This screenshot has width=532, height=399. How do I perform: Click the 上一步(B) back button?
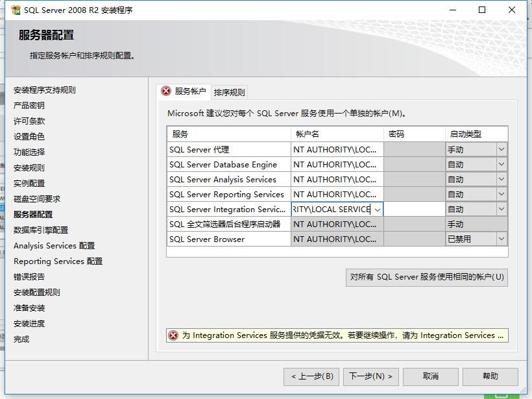click(311, 376)
